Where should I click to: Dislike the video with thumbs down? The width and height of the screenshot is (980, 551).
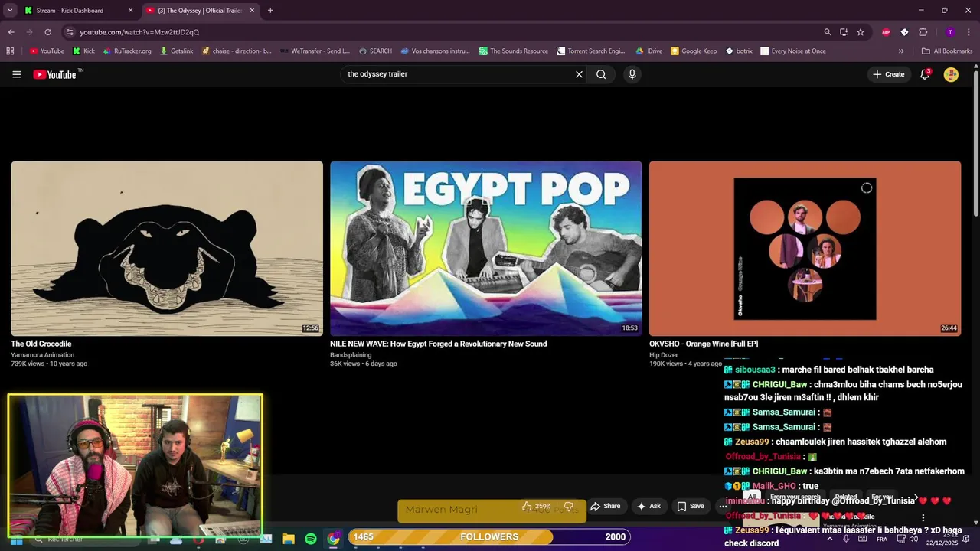pyautogui.click(x=569, y=506)
